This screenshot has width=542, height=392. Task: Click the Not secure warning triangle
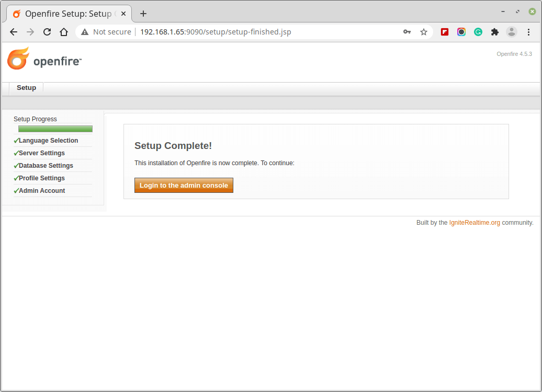coord(85,32)
